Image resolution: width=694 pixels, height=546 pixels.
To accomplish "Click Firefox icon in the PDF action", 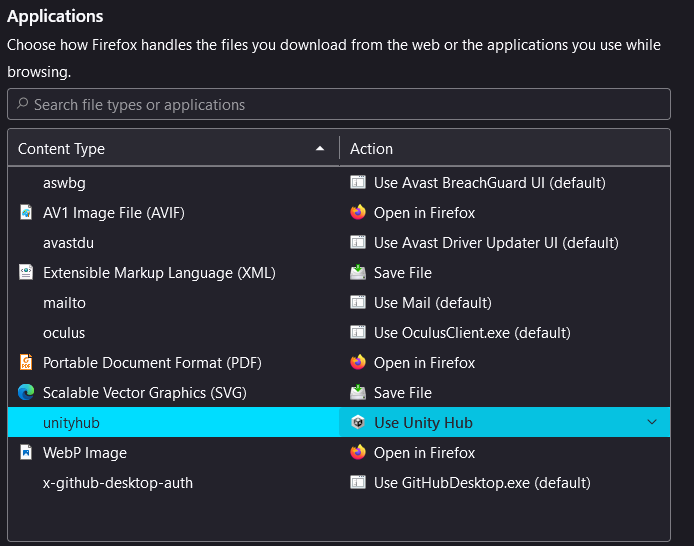I will [358, 363].
